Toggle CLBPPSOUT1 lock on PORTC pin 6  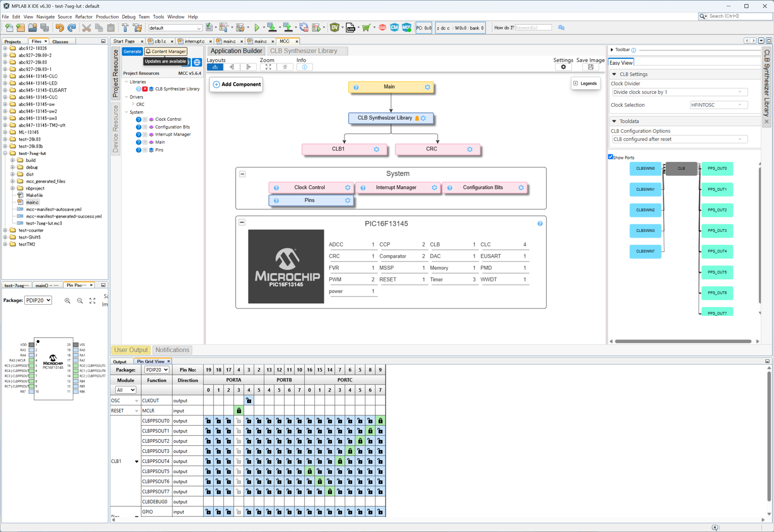pos(370,431)
